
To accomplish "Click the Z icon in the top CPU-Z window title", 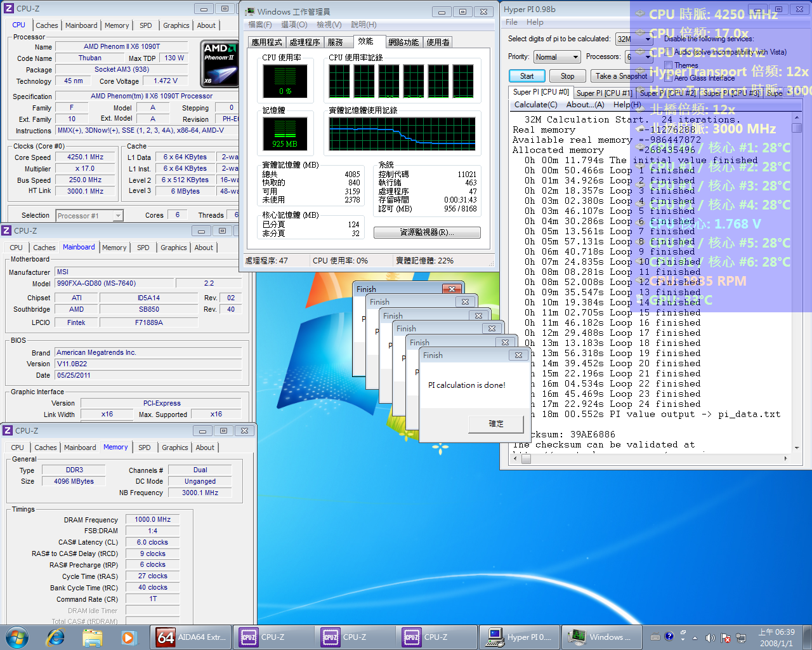I will (x=9, y=9).
